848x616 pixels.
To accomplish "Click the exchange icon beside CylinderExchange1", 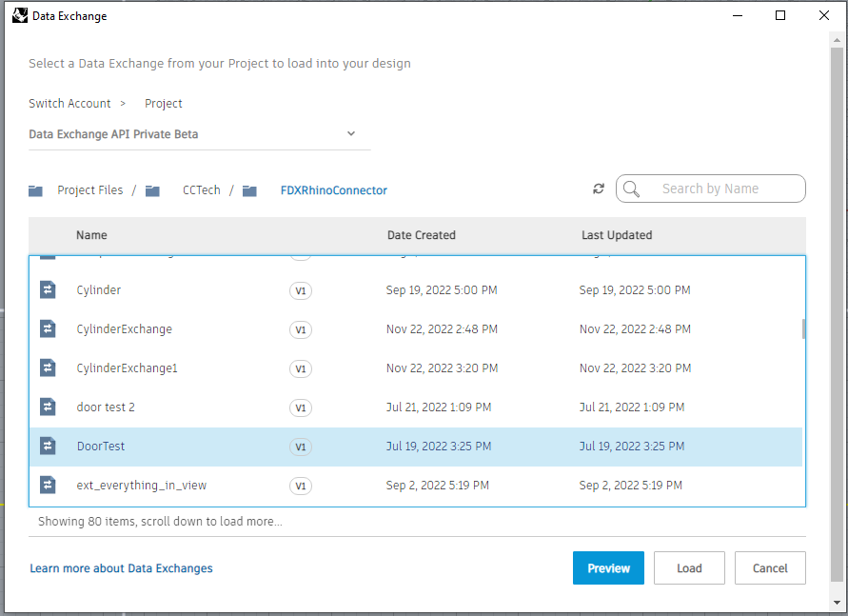I will [48, 368].
